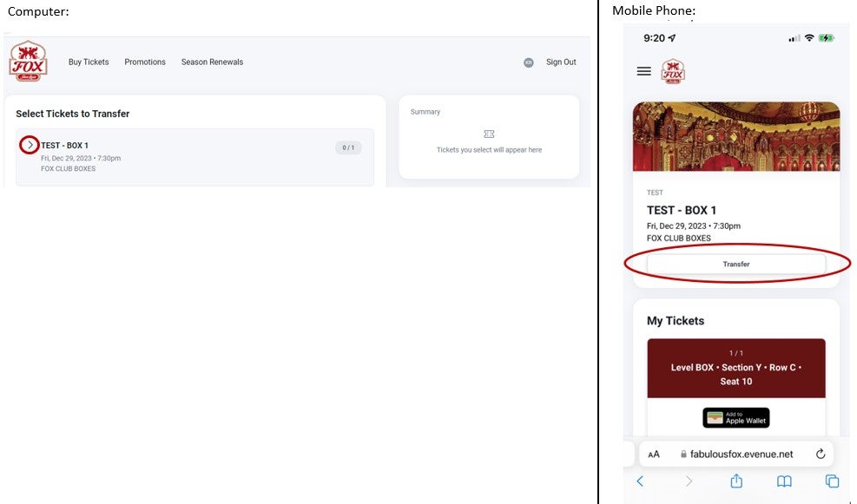
Task: Expand the TEST - BOX 1 event chevron
Action: (x=30, y=145)
